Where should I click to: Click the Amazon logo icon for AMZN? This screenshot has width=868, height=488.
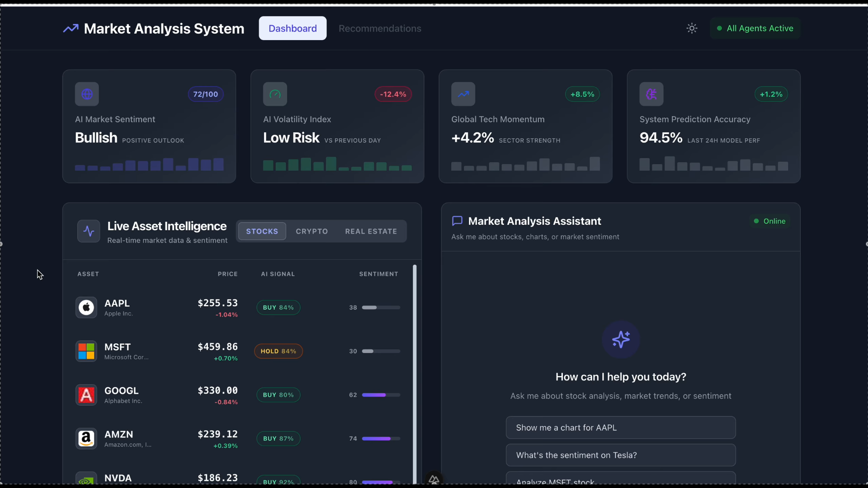(86, 438)
